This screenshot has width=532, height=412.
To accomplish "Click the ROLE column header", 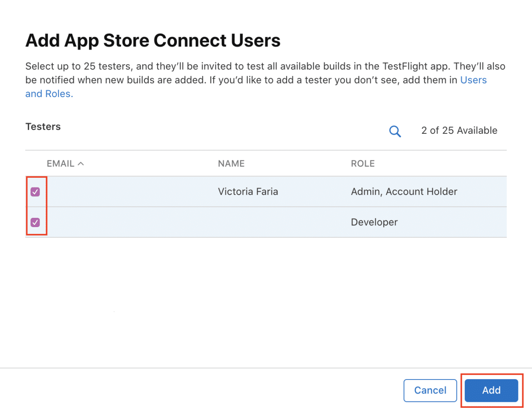I will tap(362, 163).
